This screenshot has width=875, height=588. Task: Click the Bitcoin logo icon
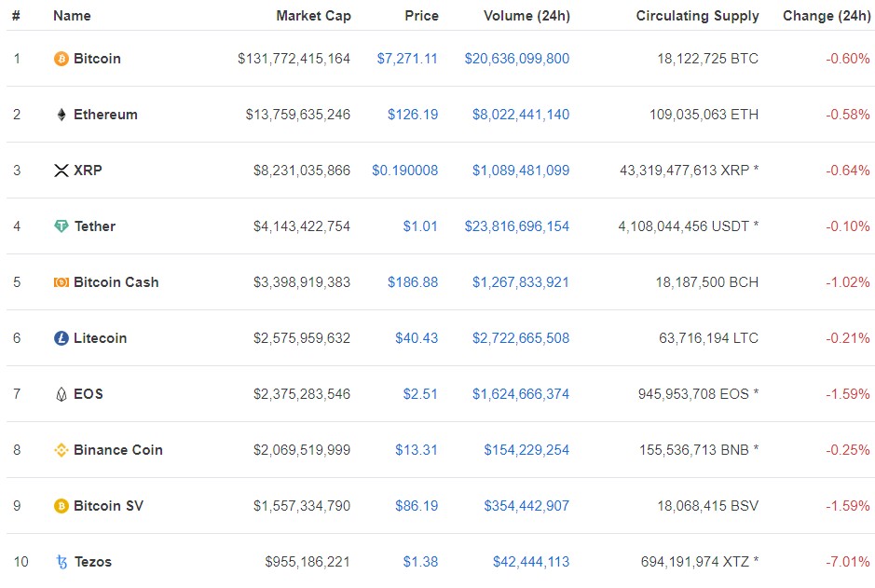61,59
